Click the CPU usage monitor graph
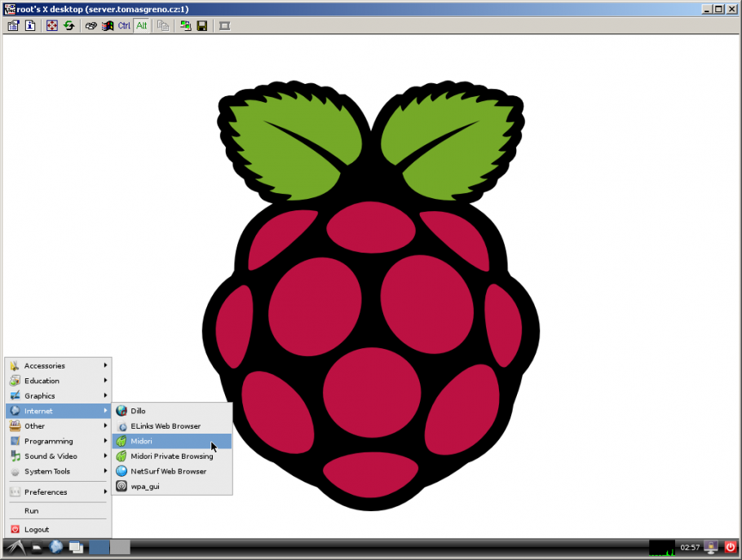Image resolution: width=742 pixels, height=560 pixels. pyautogui.click(x=662, y=548)
